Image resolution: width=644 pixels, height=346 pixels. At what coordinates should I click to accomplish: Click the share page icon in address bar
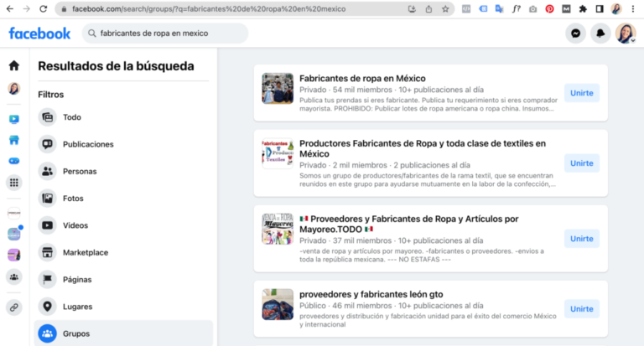point(428,8)
